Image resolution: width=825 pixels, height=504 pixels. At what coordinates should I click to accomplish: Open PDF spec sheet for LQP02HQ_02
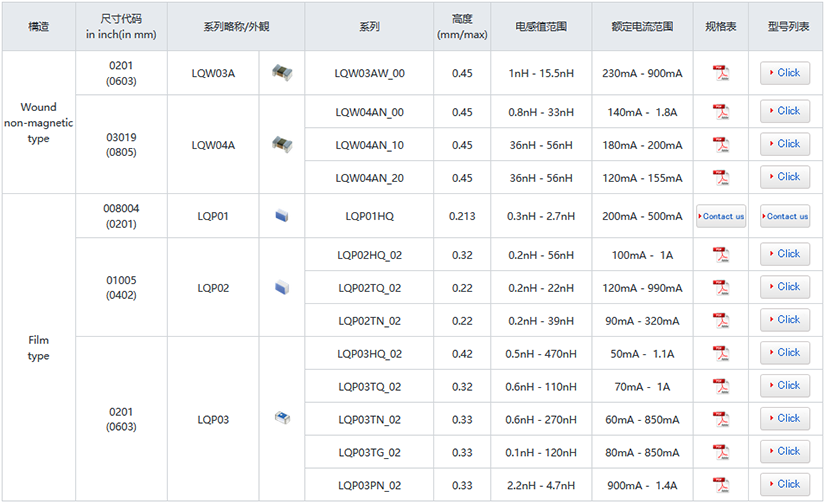(x=720, y=255)
